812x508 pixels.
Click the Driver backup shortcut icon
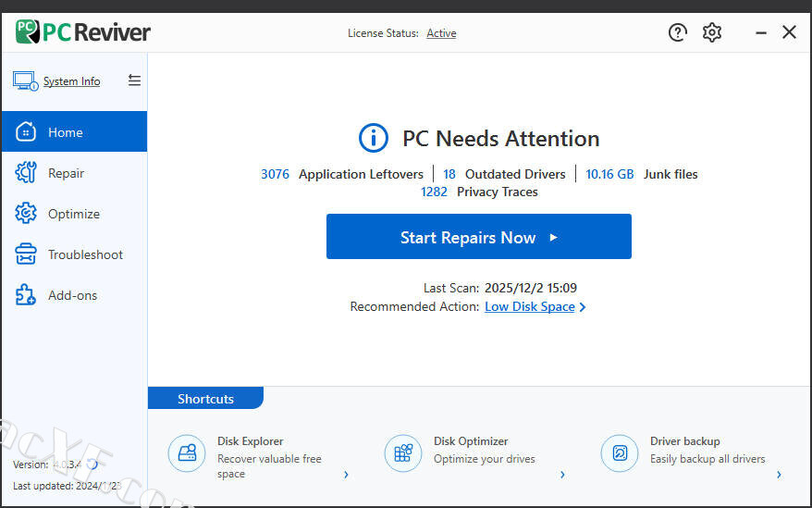click(x=620, y=453)
